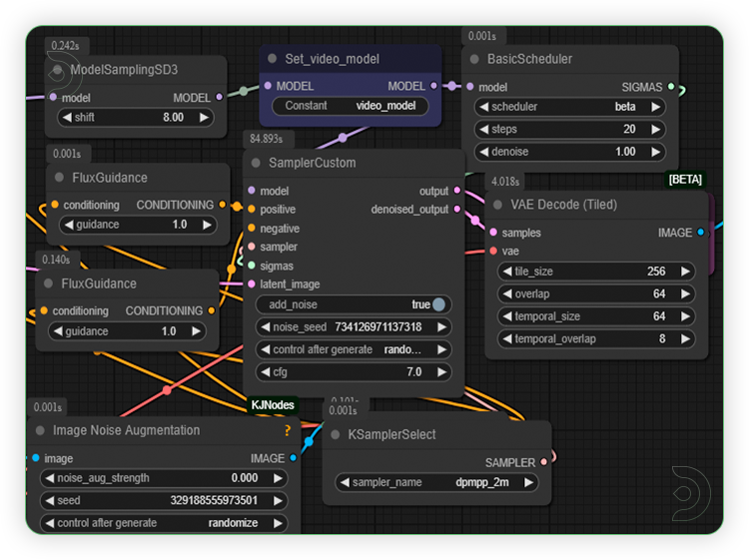Screen dimensions: 749x560
Task: Click the output socket on SamplerCustom
Action: [x=457, y=191]
